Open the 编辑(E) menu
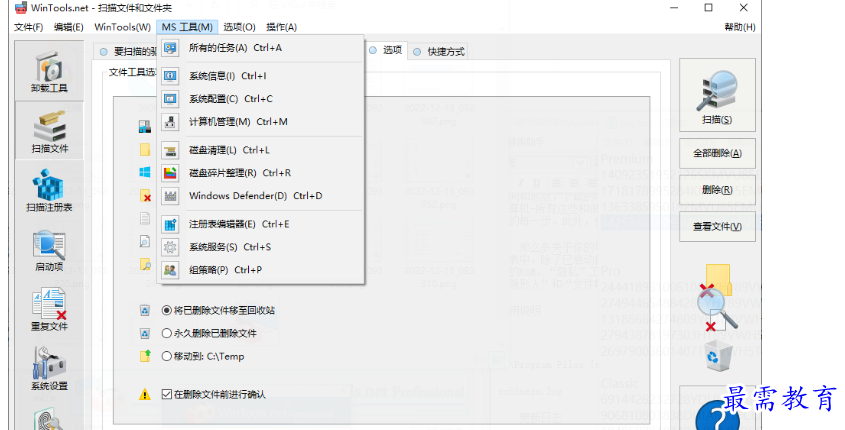This screenshot has height=430, width=845. click(x=68, y=27)
